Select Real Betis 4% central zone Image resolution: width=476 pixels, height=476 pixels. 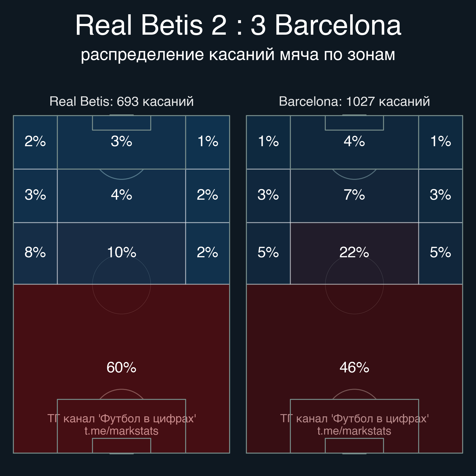121,195
